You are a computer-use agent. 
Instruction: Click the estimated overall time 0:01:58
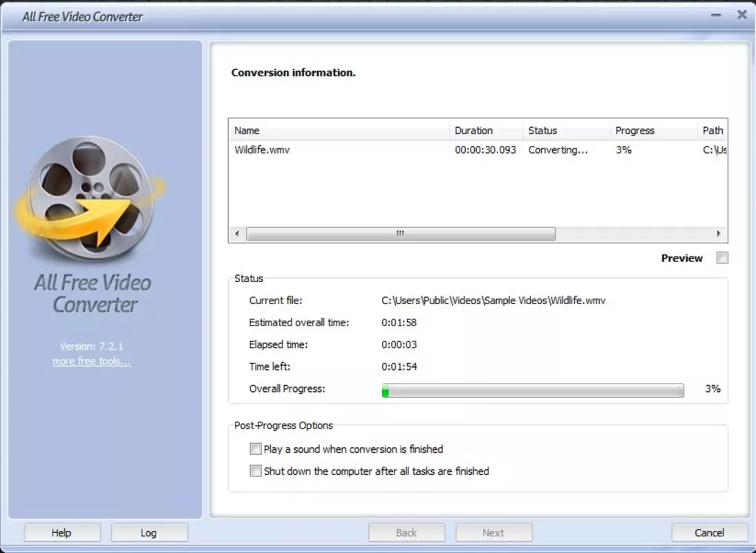[399, 323]
